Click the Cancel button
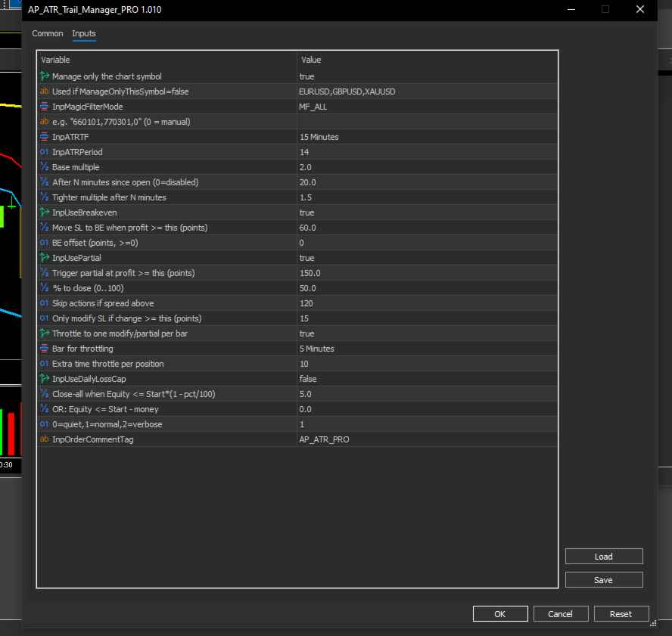 point(561,614)
